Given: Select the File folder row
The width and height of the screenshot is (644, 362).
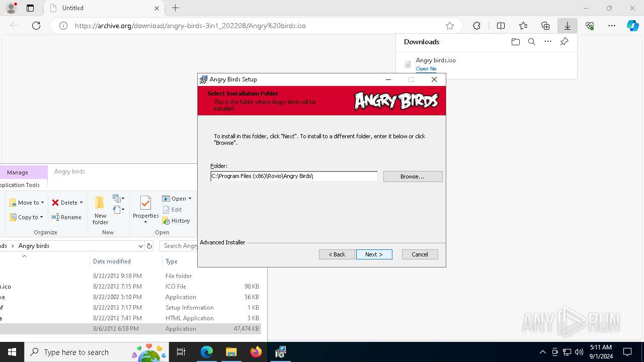Looking at the screenshot, I should coord(130,276).
